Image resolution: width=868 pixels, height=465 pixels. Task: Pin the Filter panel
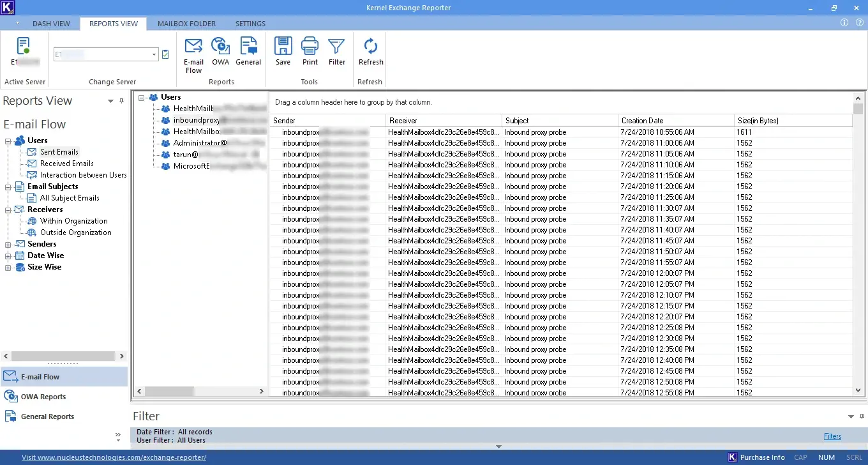pos(862,416)
